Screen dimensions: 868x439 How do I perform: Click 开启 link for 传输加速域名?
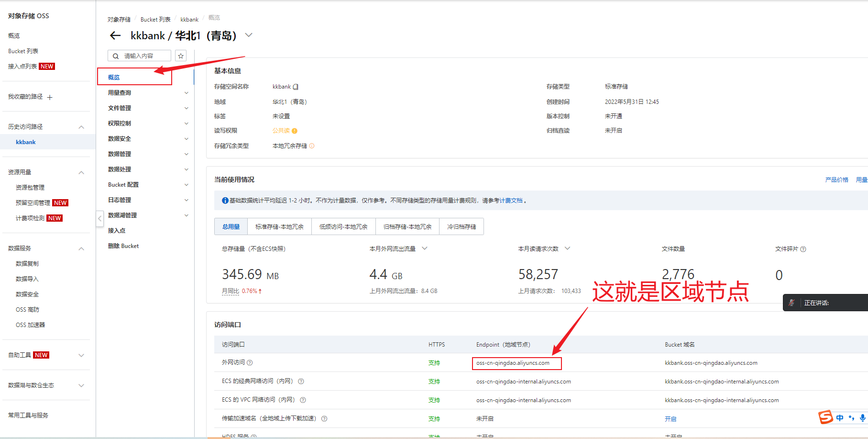(x=670, y=419)
